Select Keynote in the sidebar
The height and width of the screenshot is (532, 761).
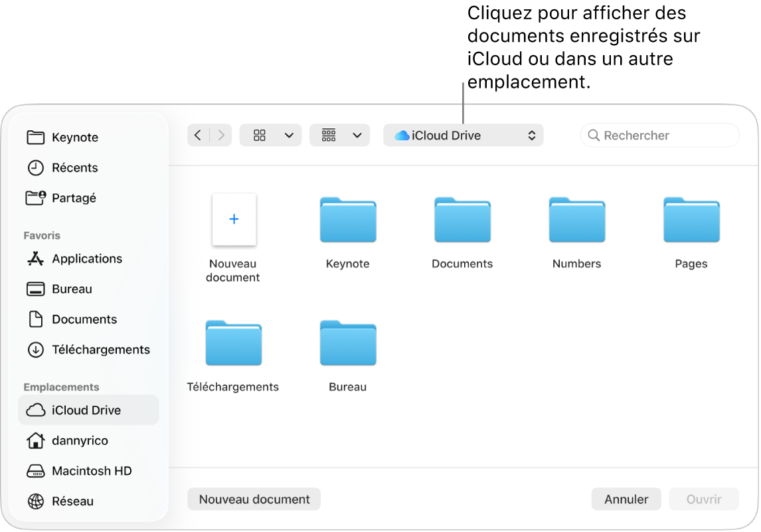[74, 137]
